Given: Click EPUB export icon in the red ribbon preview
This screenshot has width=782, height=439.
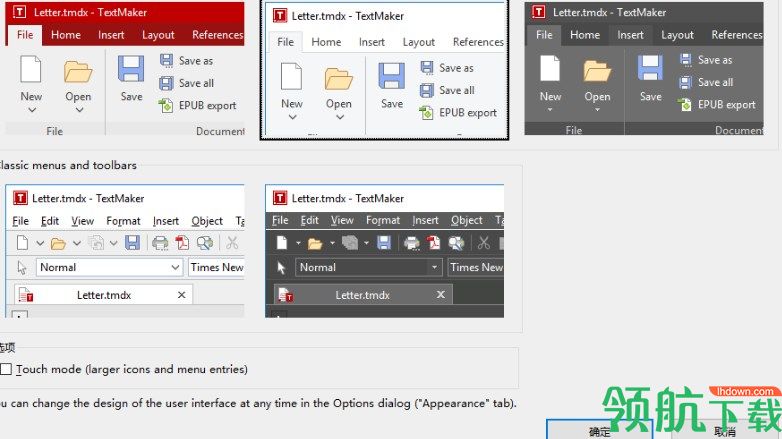Looking at the screenshot, I should [x=166, y=105].
